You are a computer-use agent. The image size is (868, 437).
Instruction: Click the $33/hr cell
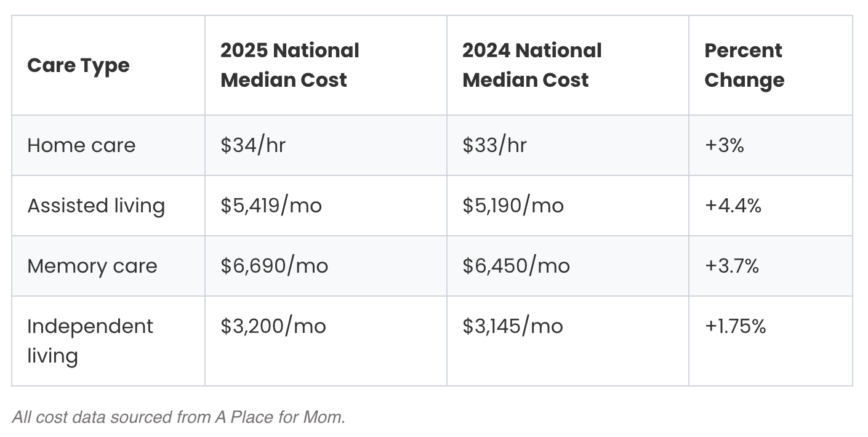(x=494, y=145)
